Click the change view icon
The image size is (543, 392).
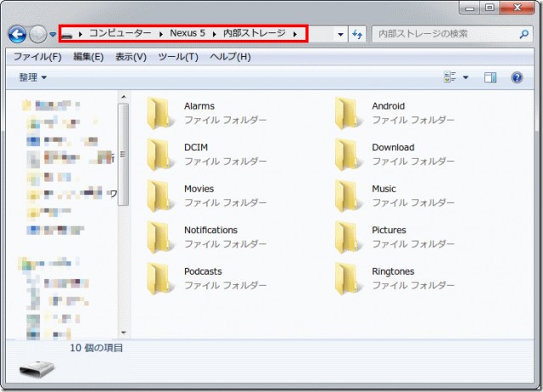(x=450, y=77)
